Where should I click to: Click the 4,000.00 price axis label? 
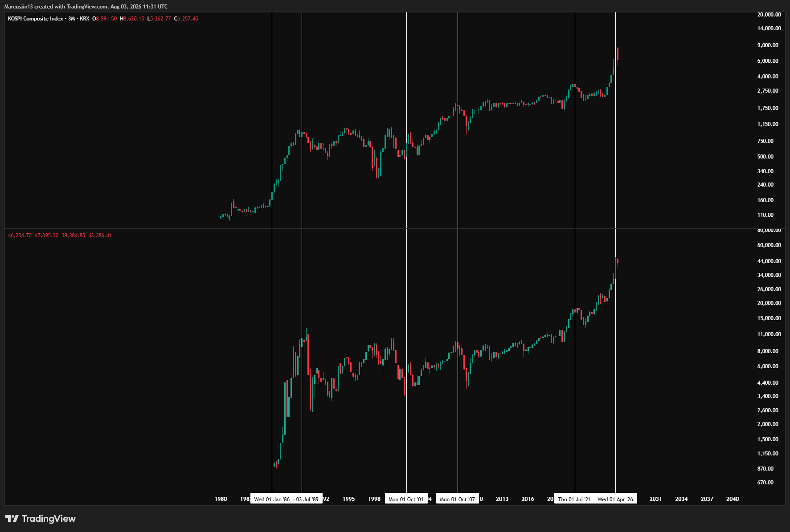(x=769, y=77)
